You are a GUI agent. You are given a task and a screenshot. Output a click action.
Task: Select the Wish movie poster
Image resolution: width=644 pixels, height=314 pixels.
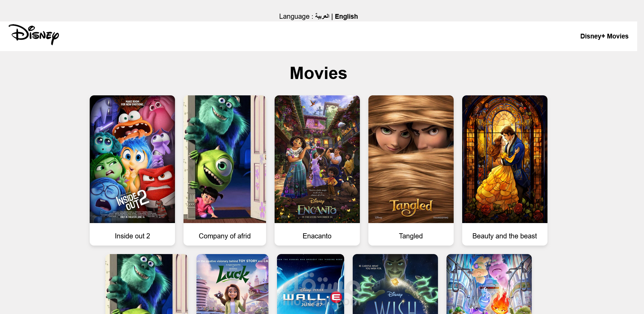[x=395, y=284]
